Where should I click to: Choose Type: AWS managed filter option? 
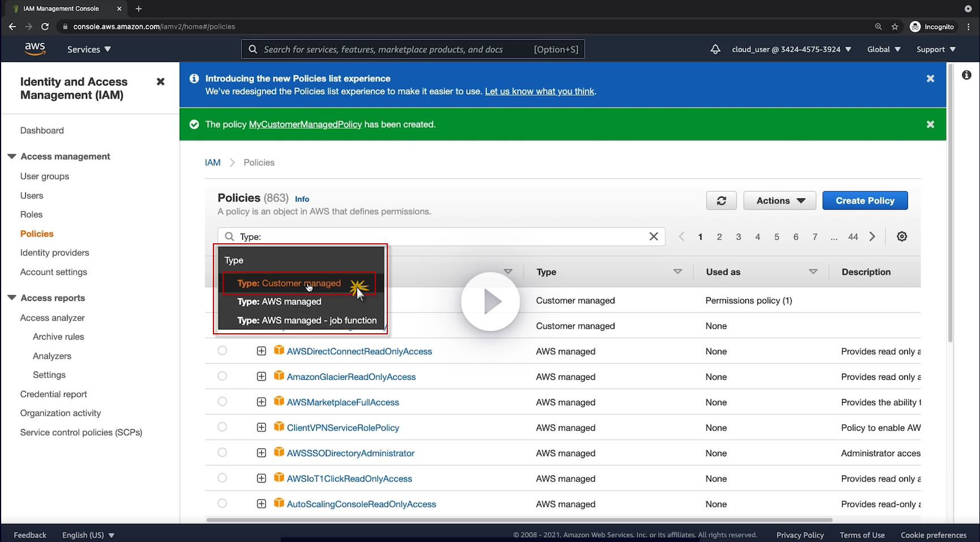click(x=280, y=302)
